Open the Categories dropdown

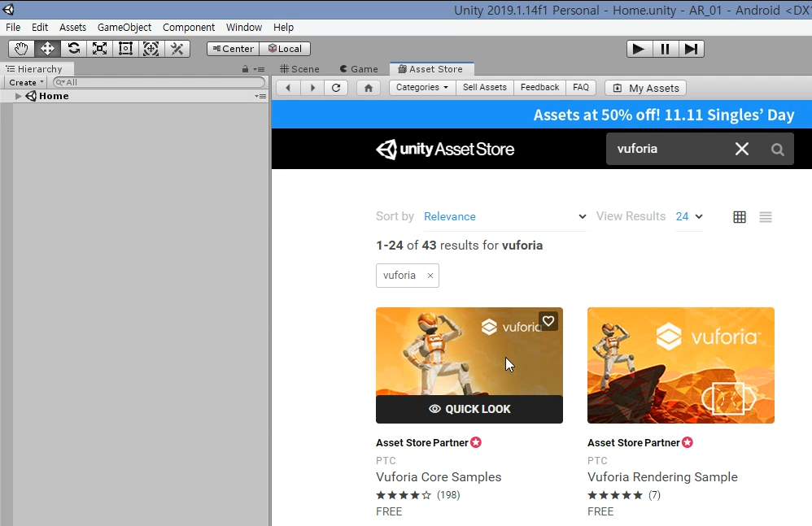[x=422, y=88]
